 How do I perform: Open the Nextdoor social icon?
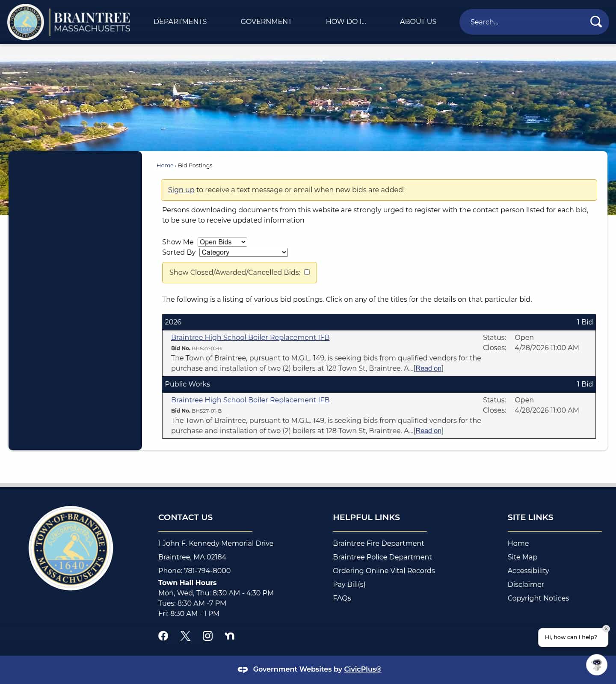(230, 636)
